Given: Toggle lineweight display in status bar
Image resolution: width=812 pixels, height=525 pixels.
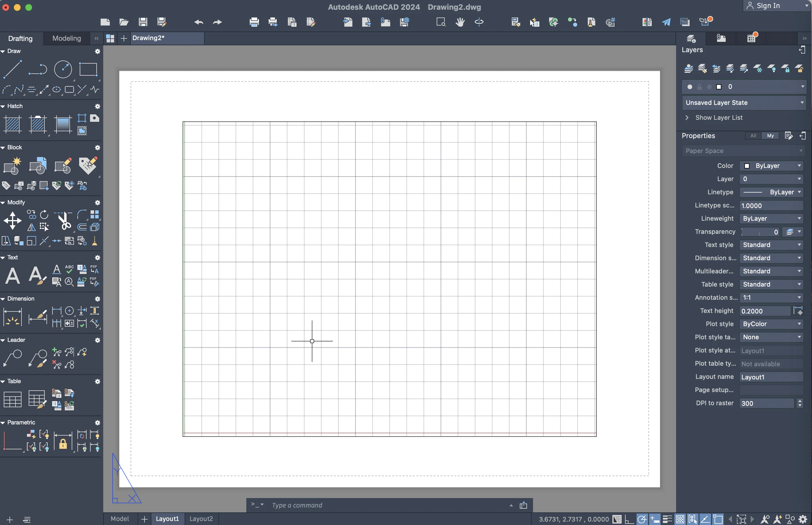Looking at the screenshot, I should [x=667, y=519].
